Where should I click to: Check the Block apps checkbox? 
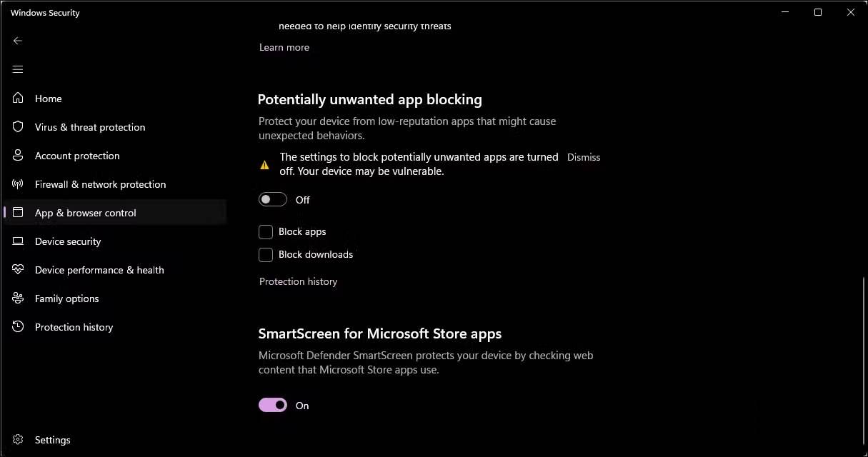(266, 232)
